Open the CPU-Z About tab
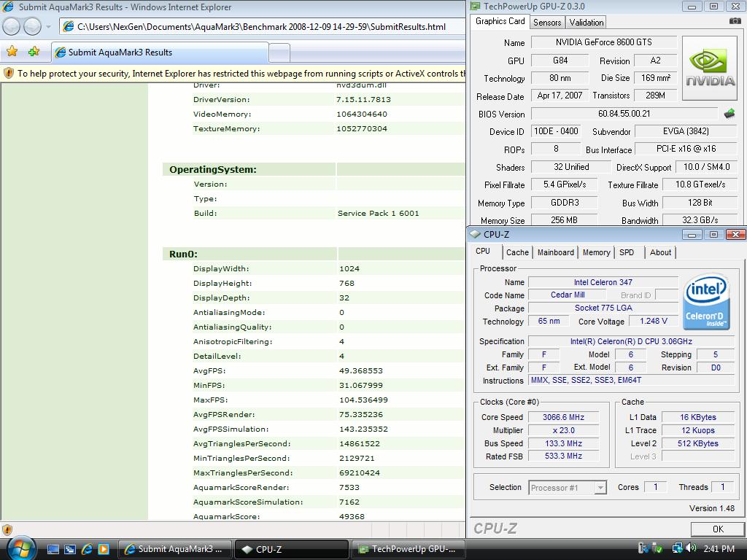This screenshot has height=560, width=747. tap(660, 252)
